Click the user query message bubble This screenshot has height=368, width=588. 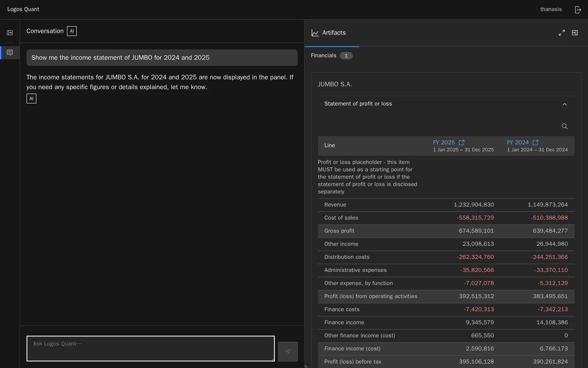(x=162, y=58)
